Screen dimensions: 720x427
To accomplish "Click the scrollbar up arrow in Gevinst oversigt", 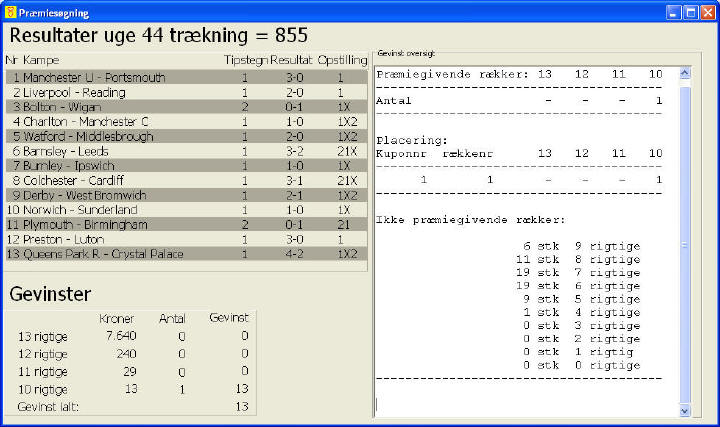I will click(x=685, y=73).
